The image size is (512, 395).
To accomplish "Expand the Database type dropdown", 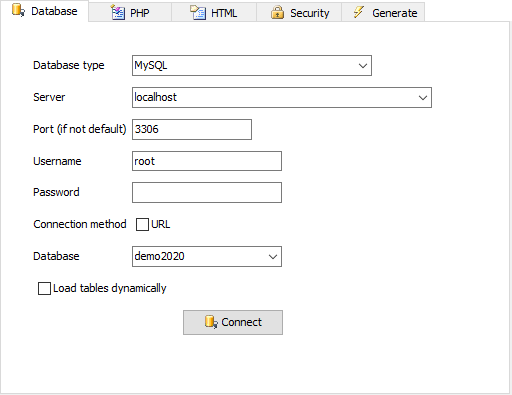I will click(363, 66).
